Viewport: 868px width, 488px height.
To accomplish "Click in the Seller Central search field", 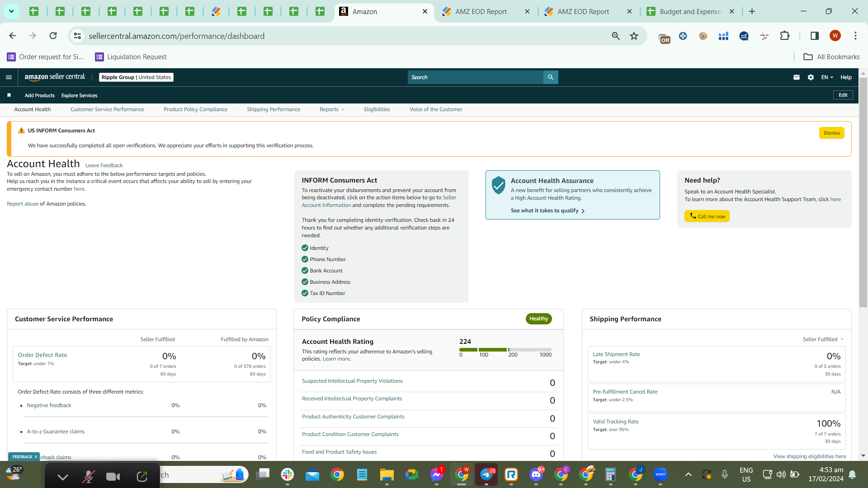I will point(476,77).
